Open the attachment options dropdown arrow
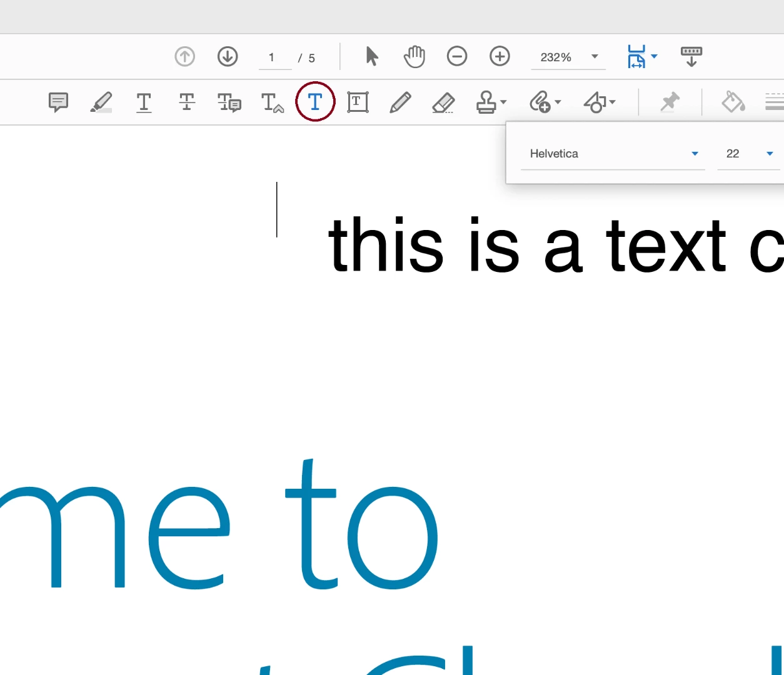The width and height of the screenshot is (784, 675). click(558, 102)
